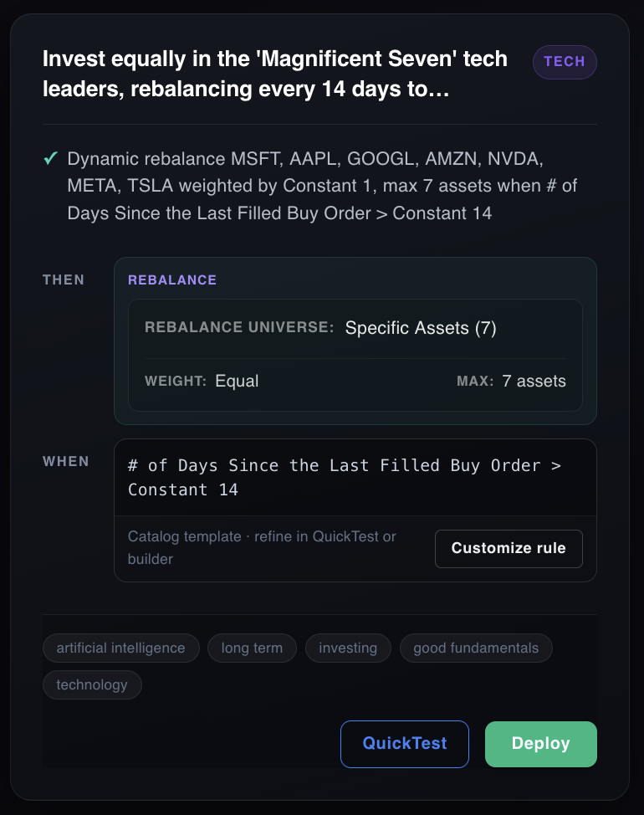Click the 7 assets max value
Viewport: 644px width, 815px height.
point(534,382)
